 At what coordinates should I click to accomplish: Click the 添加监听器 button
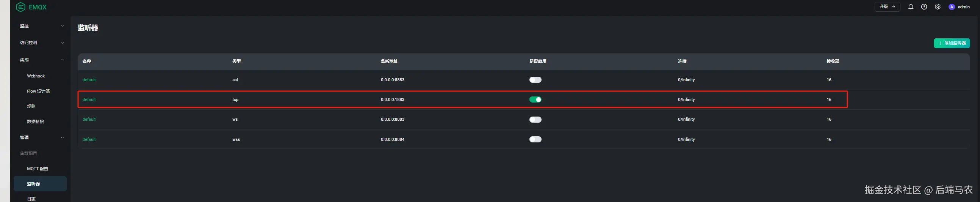[x=952, y=43]
